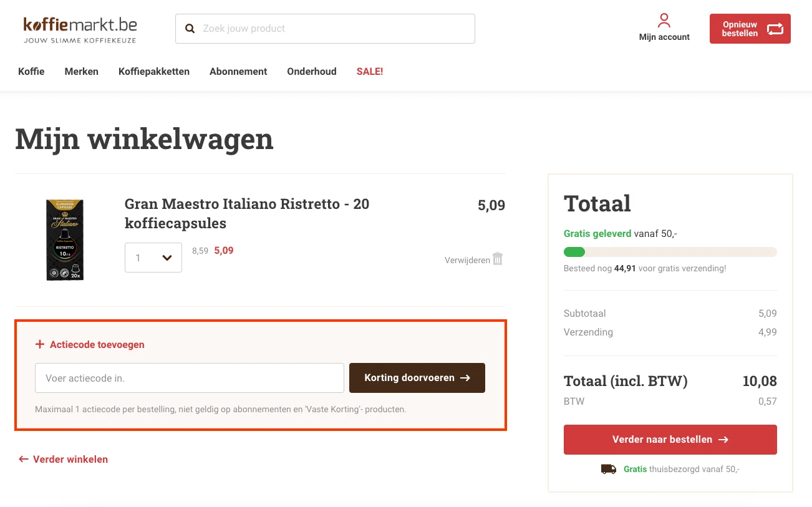Select Merken in the navigation menu
Screen dimensions: 812x507
pos(81,71)
